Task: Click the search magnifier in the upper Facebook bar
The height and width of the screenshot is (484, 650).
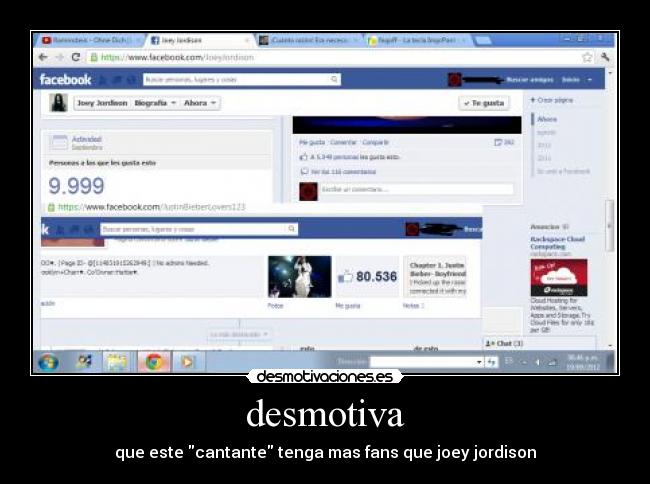Action: click(334, 79)
